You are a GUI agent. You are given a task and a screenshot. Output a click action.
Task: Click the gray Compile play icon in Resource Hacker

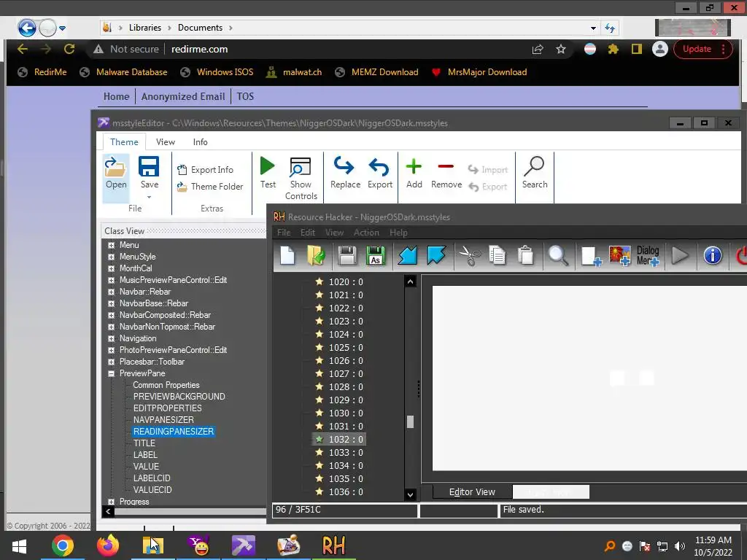tap(680, 256)
